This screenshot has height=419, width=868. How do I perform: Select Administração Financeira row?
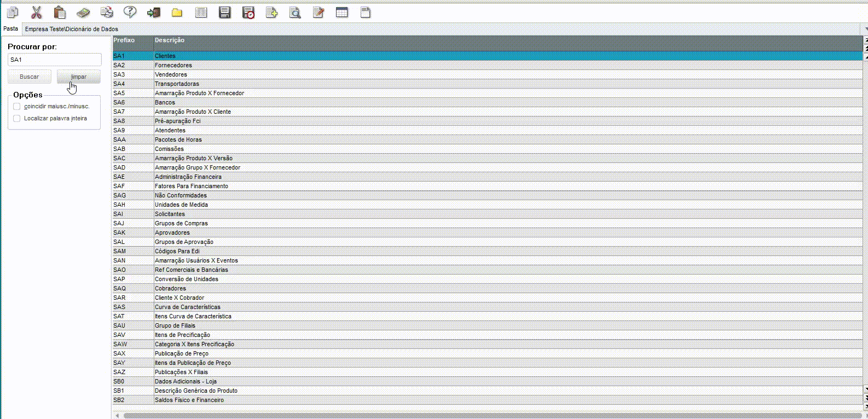click(488, 177)
